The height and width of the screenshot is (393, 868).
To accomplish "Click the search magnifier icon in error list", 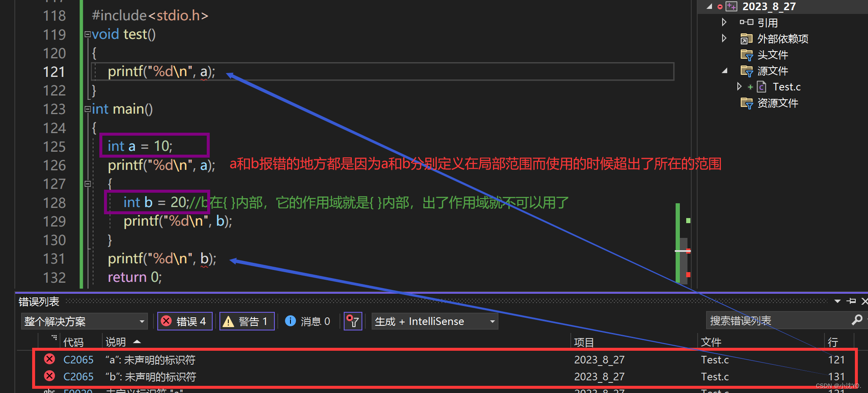I will [x=857, y=320].
